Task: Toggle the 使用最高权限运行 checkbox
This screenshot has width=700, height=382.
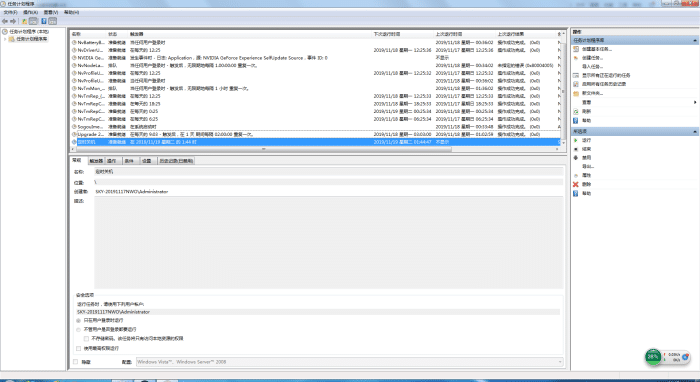Action: coord(79,348)
